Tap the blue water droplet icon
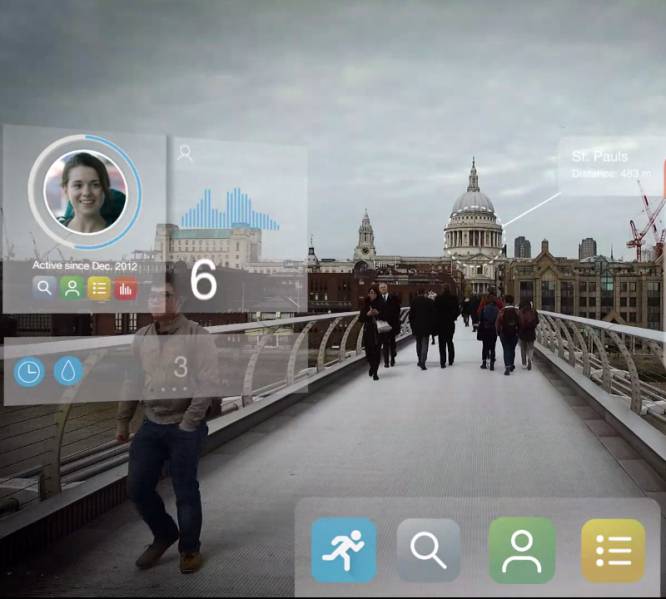Viewport: 666px width, 599px height. click(x=68, y=371)
